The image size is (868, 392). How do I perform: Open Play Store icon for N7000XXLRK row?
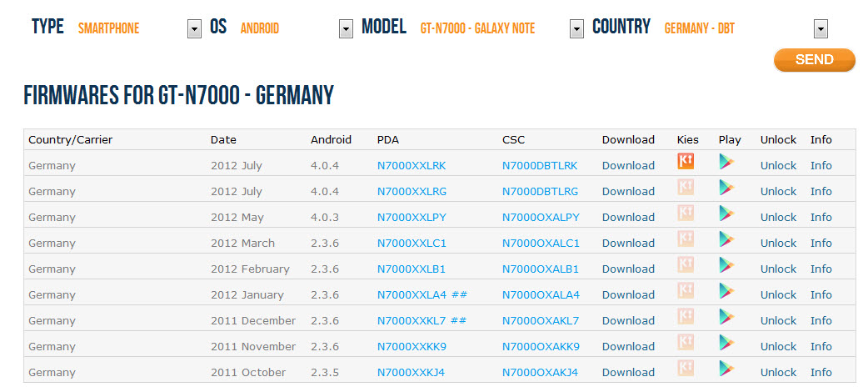(726, 162)
